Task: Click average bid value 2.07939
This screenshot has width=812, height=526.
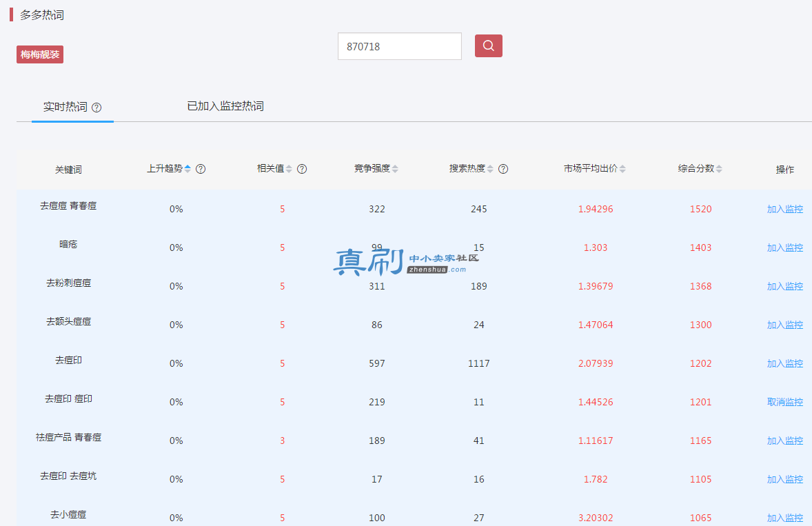Action: tap(596, 363)
